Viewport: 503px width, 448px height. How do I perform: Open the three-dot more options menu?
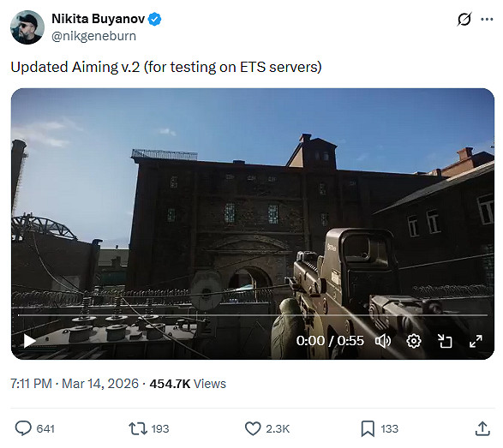point(487,19)
